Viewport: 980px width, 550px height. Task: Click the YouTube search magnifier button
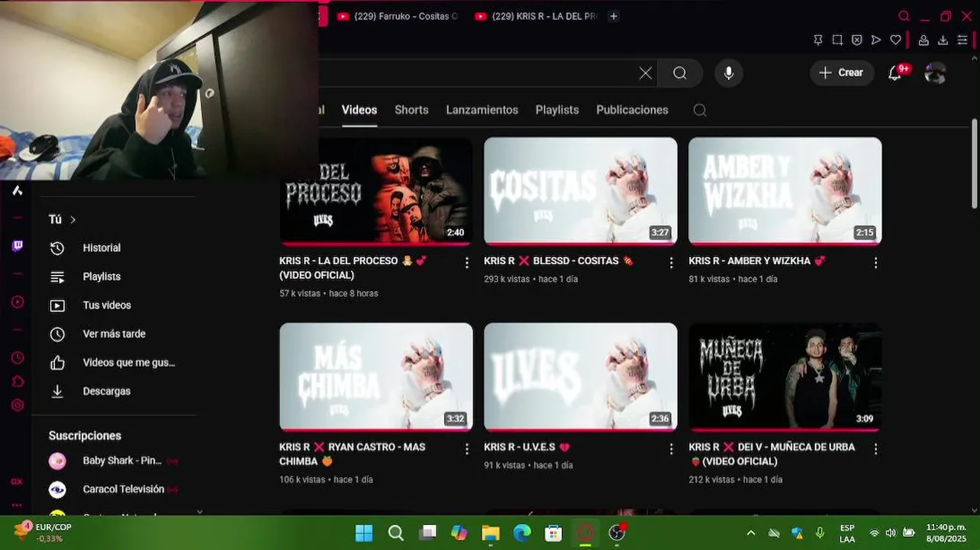(x=680, y=73)
